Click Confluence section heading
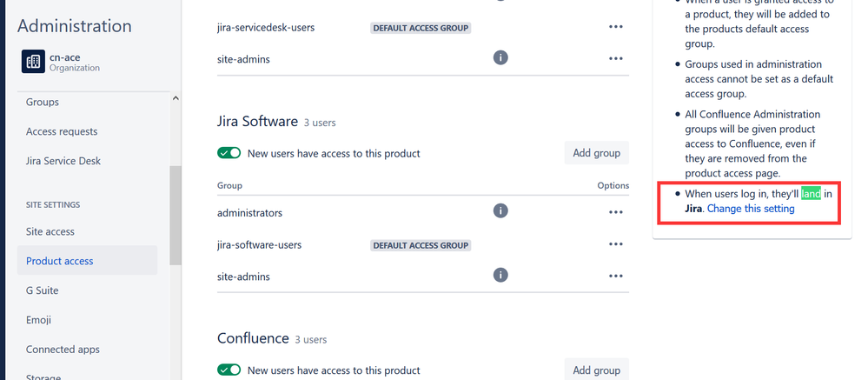The image size is (868, 380). (x=253, y=338)
